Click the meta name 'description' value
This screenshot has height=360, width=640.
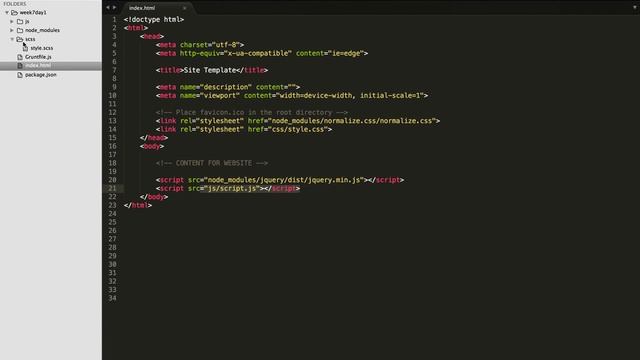(x=226, y=87)
